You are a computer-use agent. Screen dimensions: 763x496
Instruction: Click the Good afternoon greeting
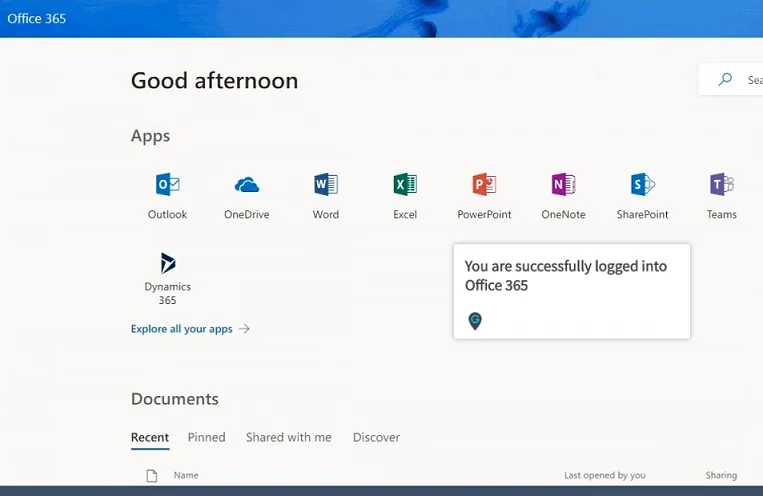tap(215, 81)
